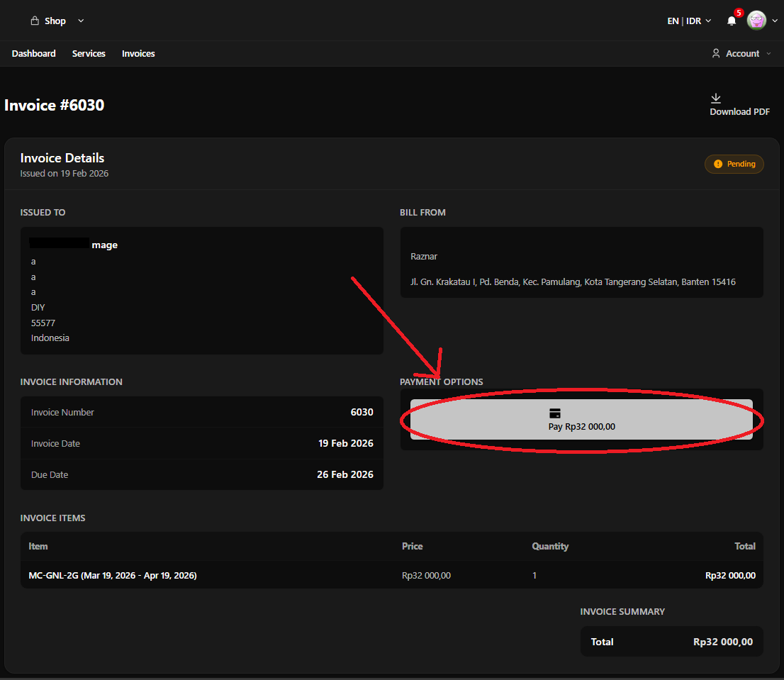Image resolution: width=784 pixels, height=680 pixels.
Task: Open the Invoices menu item
Action: (138, 54)
